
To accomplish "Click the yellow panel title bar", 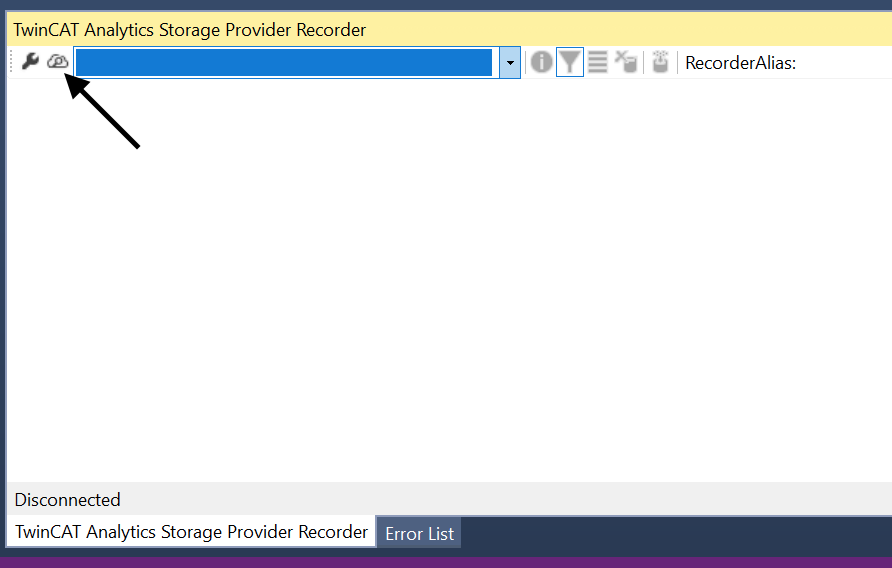I will click(449, 30).
